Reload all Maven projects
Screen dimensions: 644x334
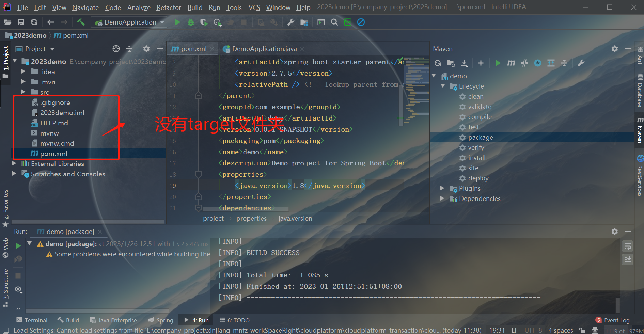438,63
